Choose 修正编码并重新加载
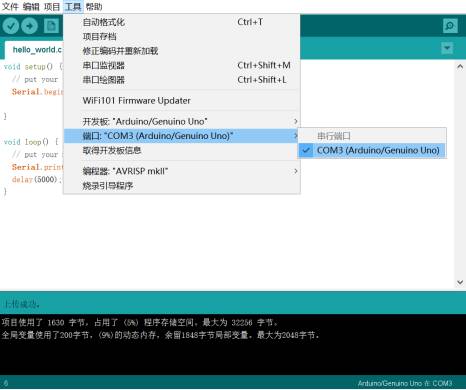466x390 pixels. [182, 51]
